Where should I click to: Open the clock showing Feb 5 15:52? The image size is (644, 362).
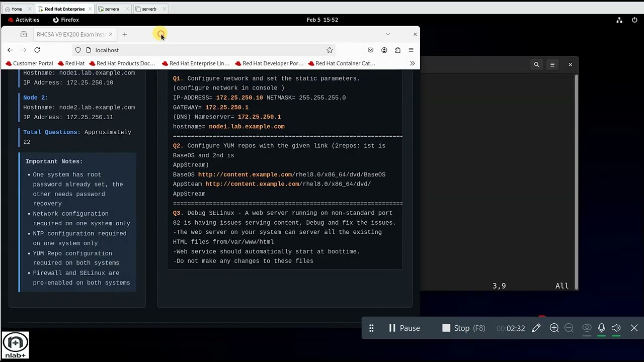point(322,20)
